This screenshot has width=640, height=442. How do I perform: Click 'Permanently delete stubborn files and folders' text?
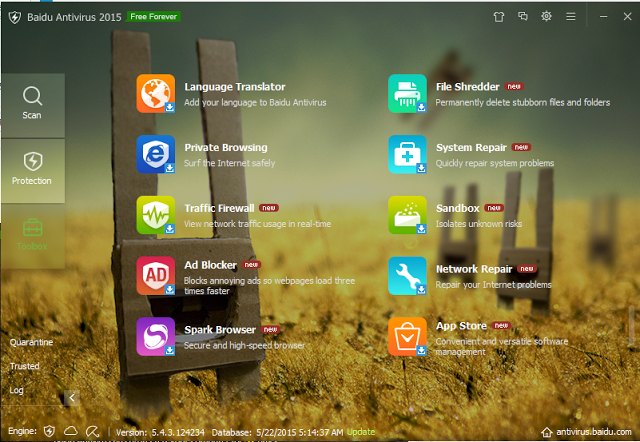click(x=522, y=102)
